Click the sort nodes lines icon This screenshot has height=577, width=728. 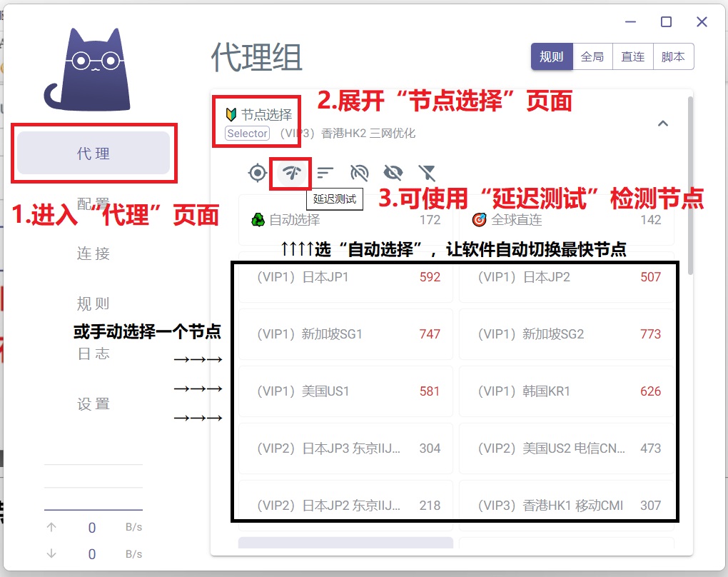[325, 172]
